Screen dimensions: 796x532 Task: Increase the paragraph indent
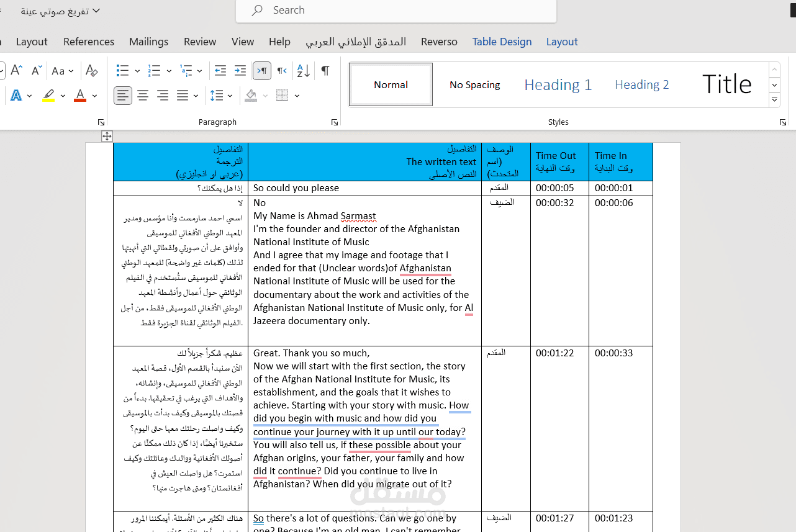(x=240, y=71)
